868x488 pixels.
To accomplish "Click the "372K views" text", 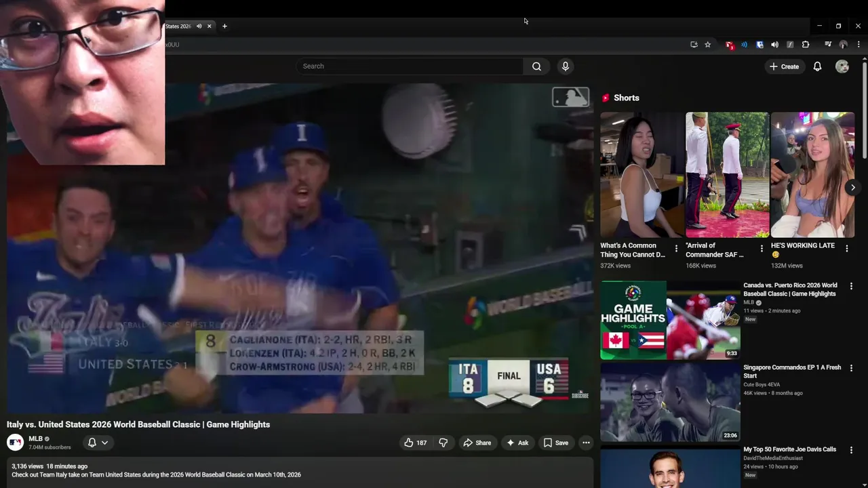I will 616,266.
